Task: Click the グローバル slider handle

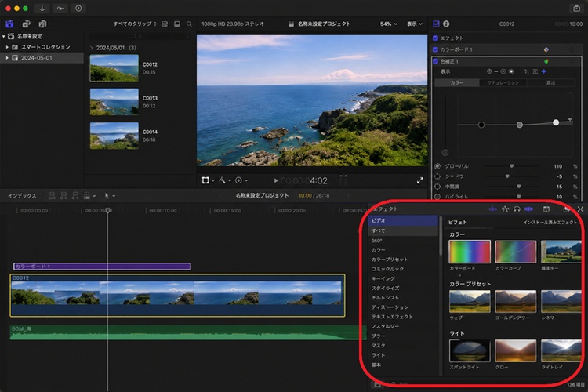Action: [x=511, y=165]
